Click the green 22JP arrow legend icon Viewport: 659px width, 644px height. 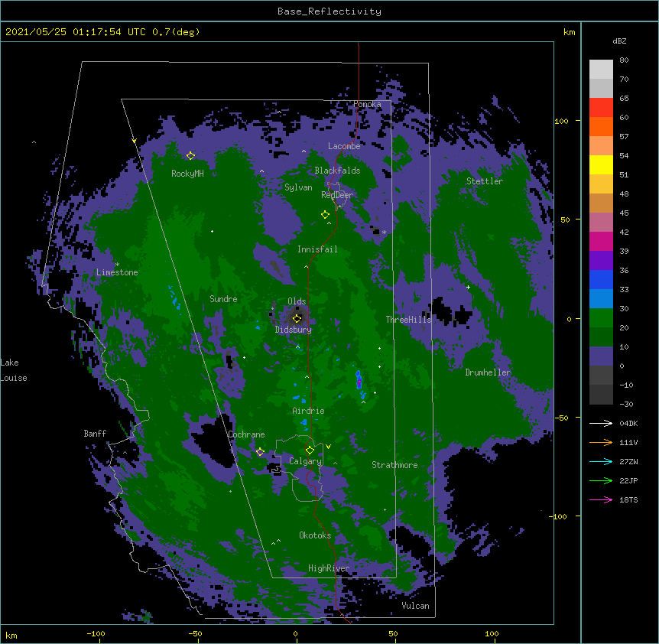pos(601,480)
